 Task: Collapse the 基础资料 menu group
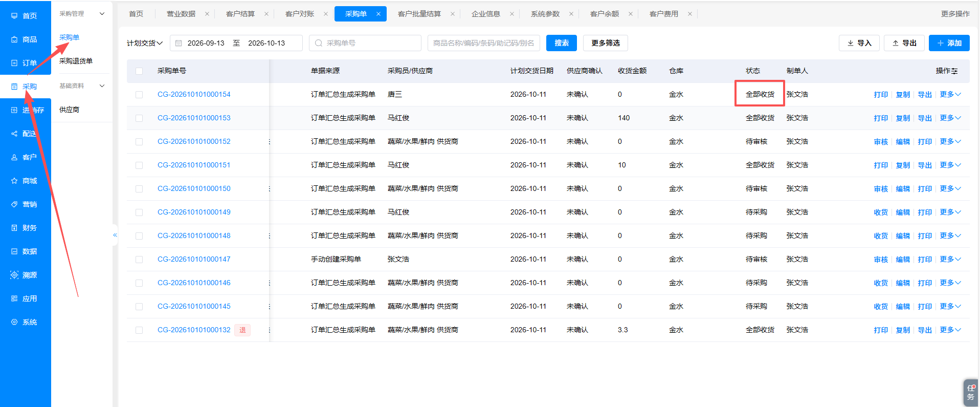(102, 86)
